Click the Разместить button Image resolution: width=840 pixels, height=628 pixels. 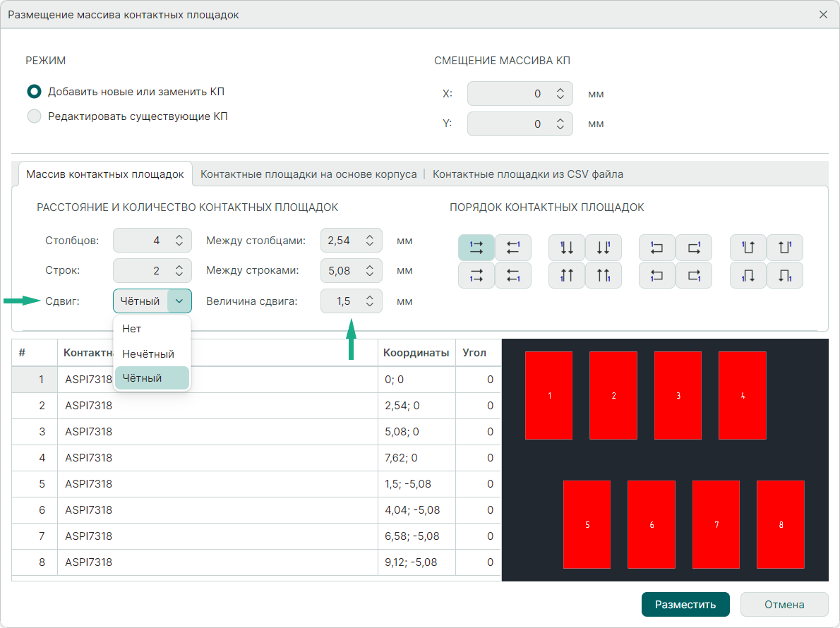coord(685,605)
